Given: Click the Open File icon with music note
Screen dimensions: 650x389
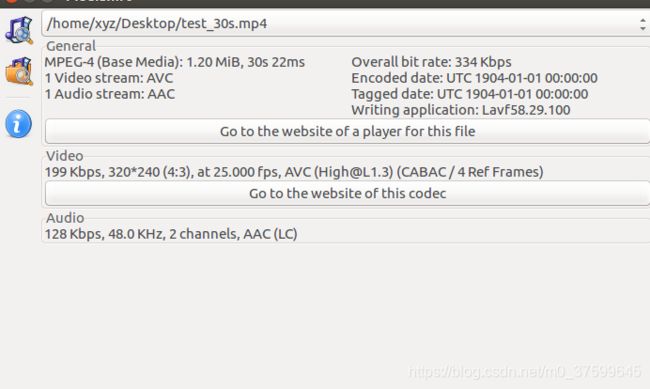Looking at the screenshot, I should point(19,30).
